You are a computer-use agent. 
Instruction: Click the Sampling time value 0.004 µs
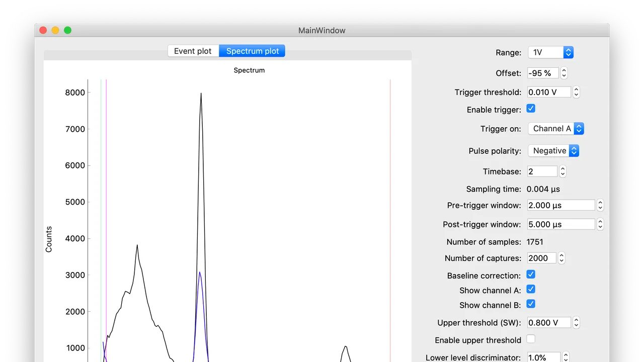(543, 189)
